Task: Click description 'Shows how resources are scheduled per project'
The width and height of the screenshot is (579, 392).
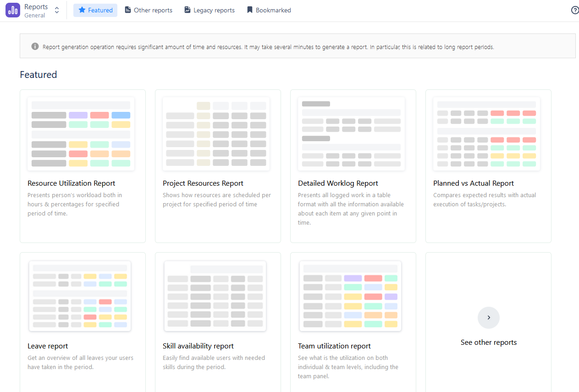Action: 217,199
